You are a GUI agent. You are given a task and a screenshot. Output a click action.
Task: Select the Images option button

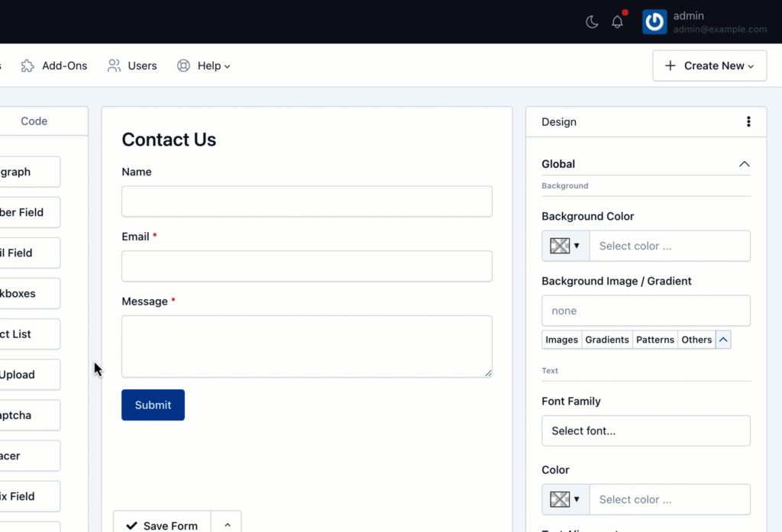click(561, 340)
